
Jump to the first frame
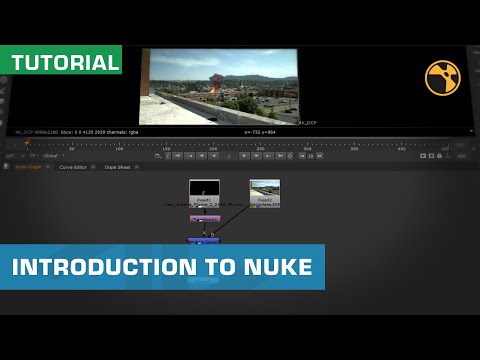coord(177,156)
